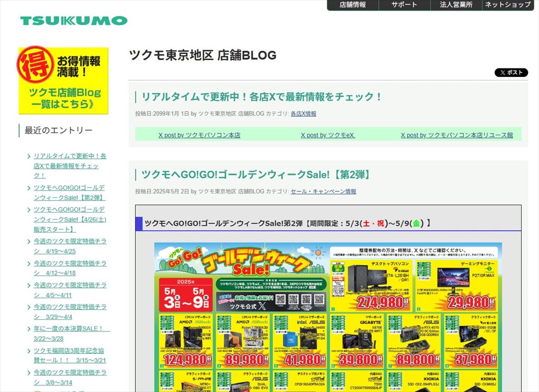
Task: Click the TSUKUMO logo
Action: coord(74,21)
